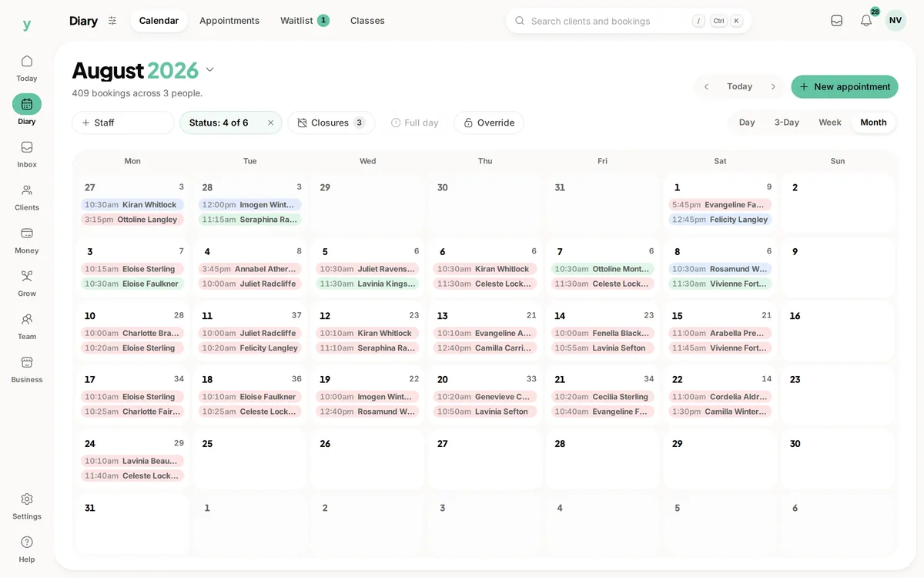The width and height of the screenshot is (924, 578).
Task: Switch to the Waitlist tab
Action: (x=305, y=21)
